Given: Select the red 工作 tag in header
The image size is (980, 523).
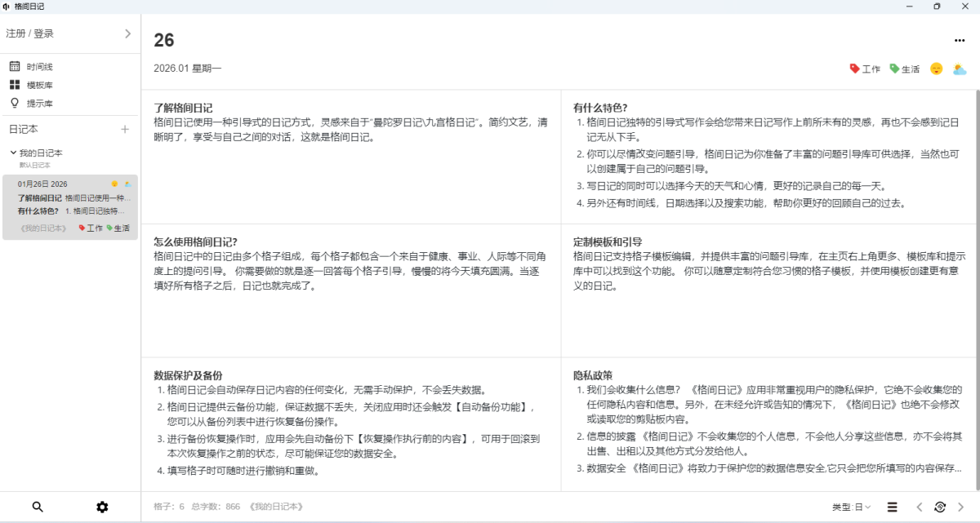Looking at the screenshot, I should tap(865, 69).
